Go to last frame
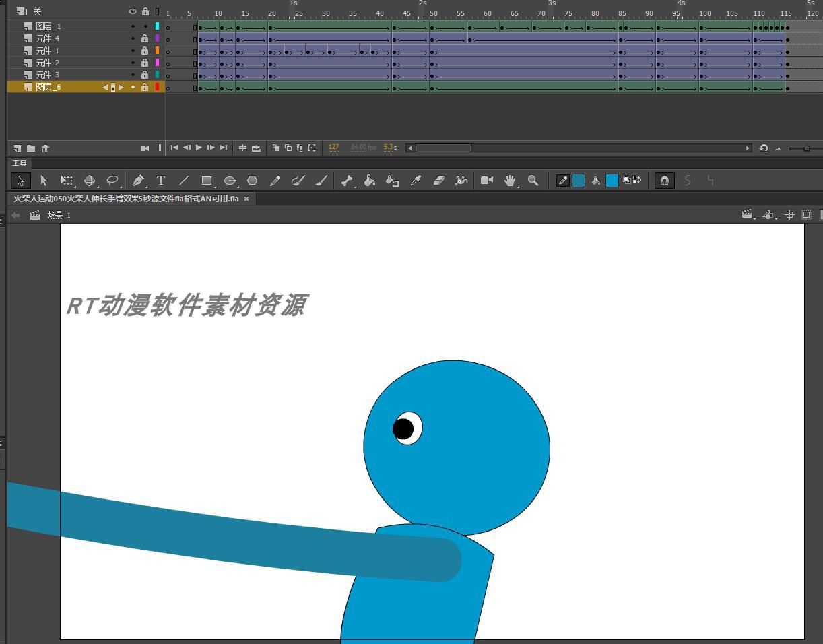The width and height of the screenshot is (823, 644). [x=224, y=148]
